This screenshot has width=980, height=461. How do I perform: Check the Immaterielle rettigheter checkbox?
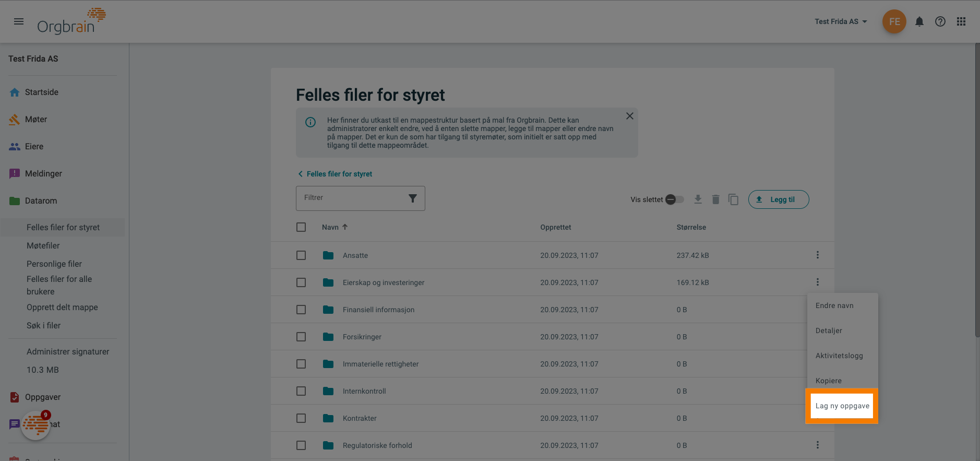[x=301, y=364]
